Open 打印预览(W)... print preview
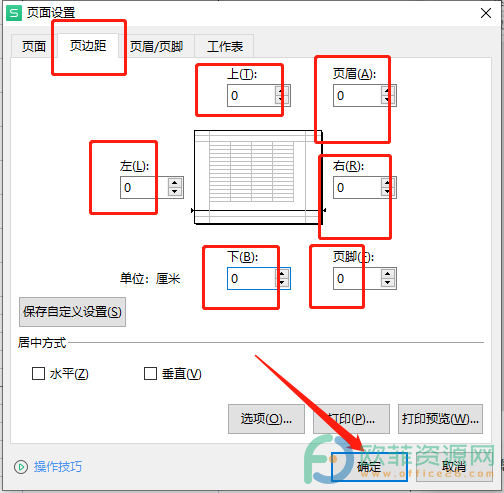The image size is (504, 493). (x=440, y=419)
